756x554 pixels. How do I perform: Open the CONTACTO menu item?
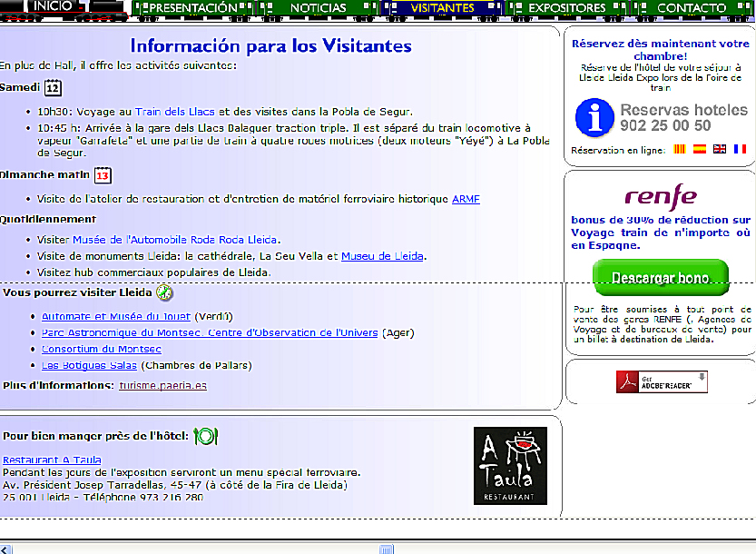691,8
